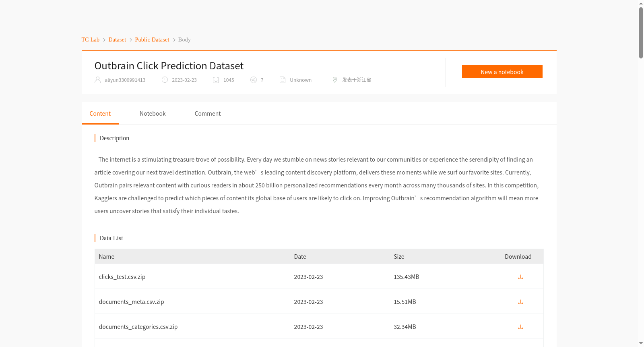Select documents_categories.csv.zip file name
The width and height of the screenshot is (644, 347).
(x=138, y=327)
